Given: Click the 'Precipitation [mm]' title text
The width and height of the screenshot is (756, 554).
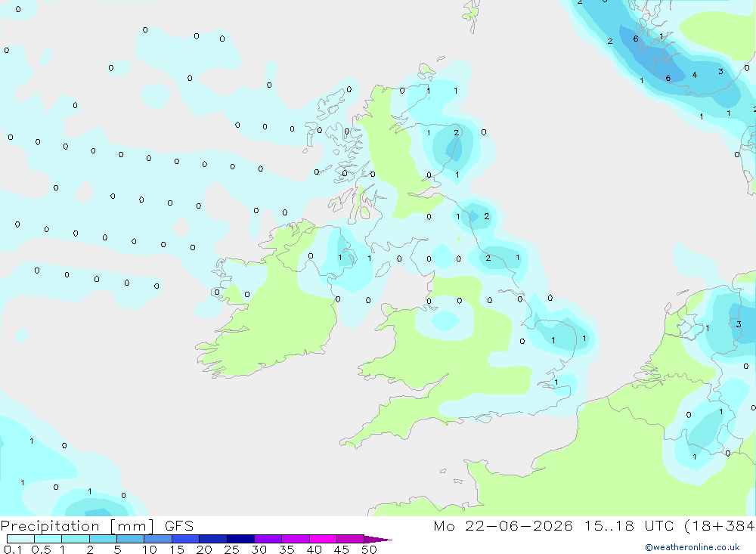Looking at the screenshot, I should (x=77, y=526).
